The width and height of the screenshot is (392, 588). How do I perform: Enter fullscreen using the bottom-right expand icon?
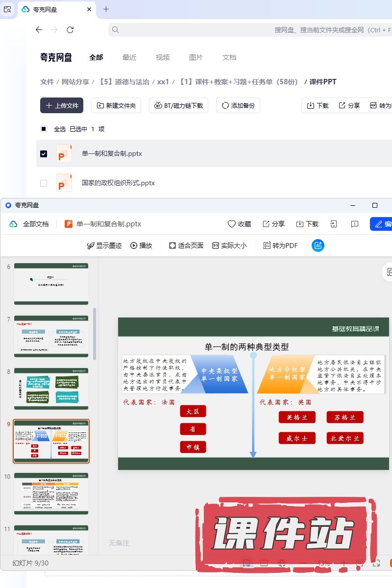click(x=376, y=563)
